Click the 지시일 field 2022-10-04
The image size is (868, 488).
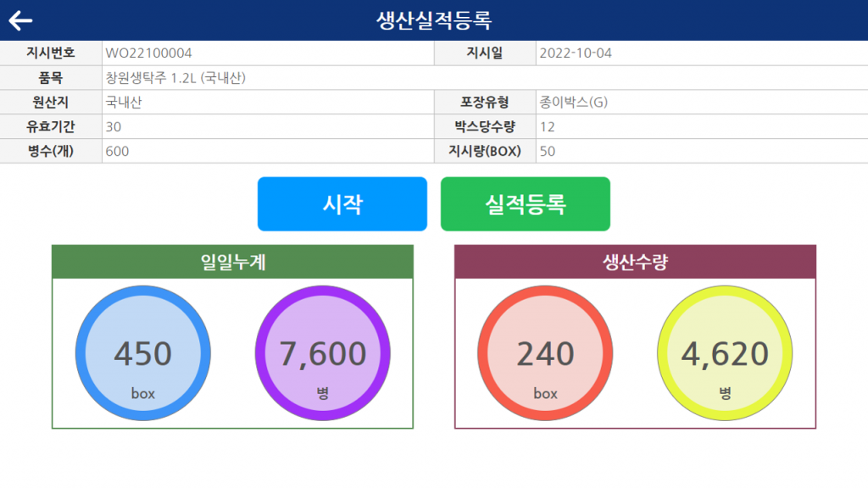701,53
